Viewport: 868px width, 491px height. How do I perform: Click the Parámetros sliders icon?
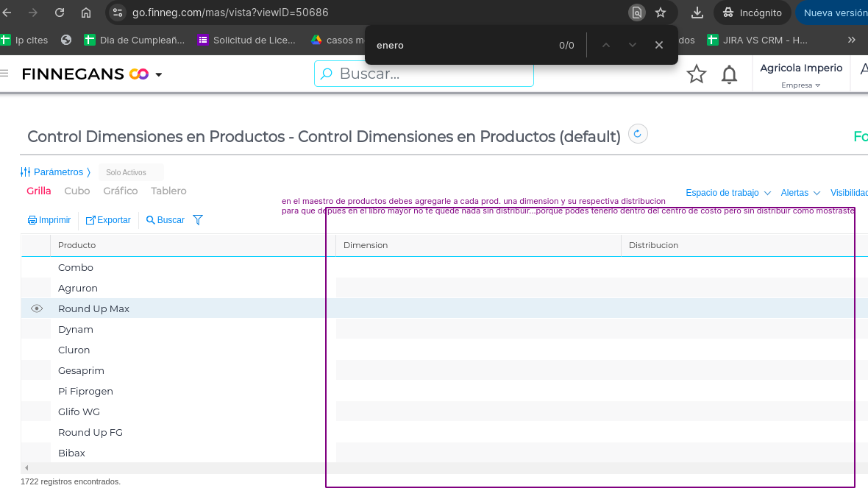click(26, 172)
